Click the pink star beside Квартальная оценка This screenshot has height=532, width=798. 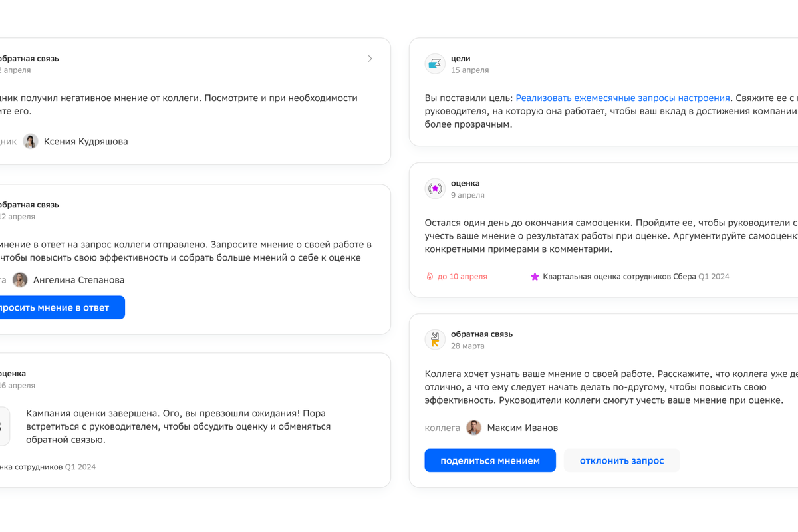pos(535,277)
